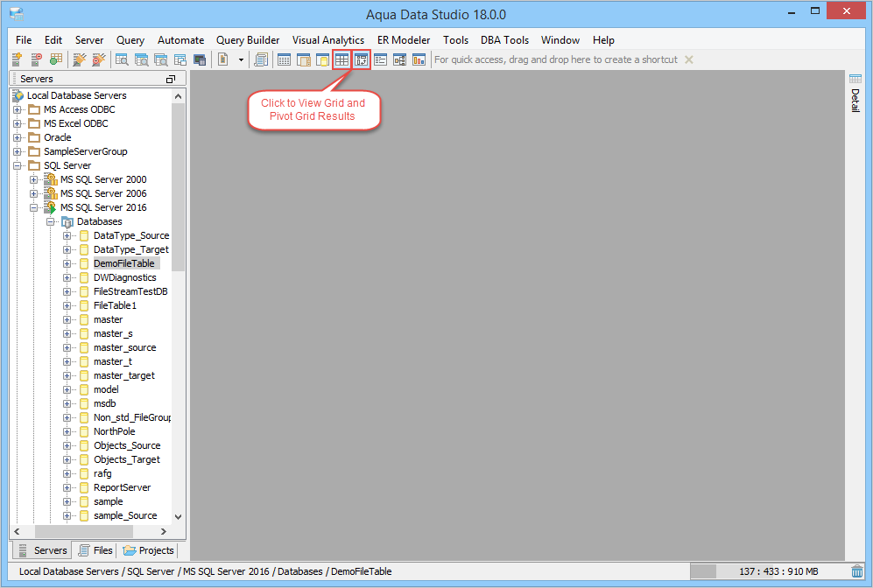
Task: Expand the MS Access ODBC folder
Action: [x=18, y=109]
